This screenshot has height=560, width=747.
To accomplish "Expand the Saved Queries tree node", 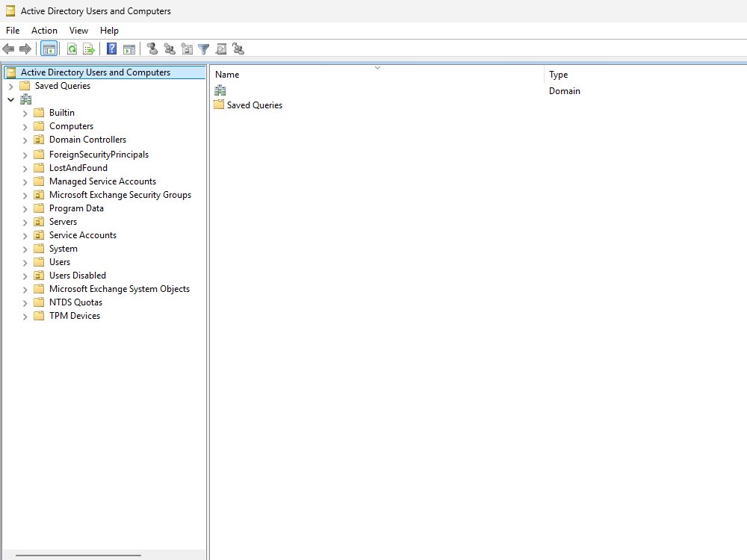I will pos(11,87).
